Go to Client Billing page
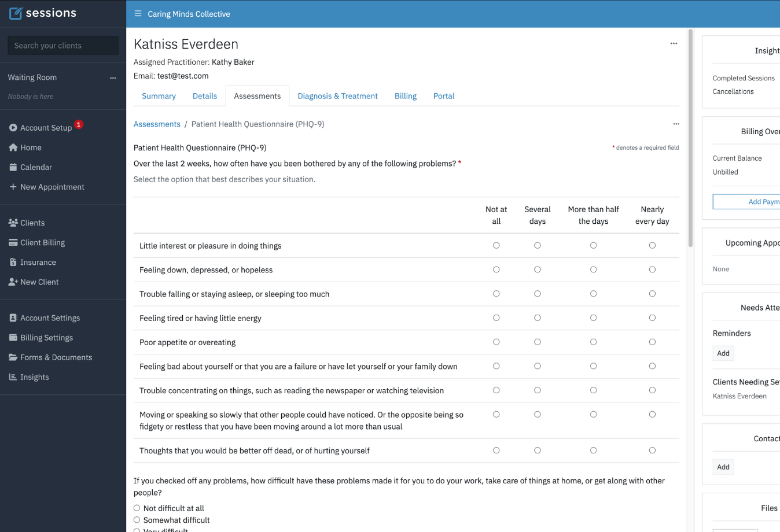This screenshot has height=532, width=780. pos(42,242)
